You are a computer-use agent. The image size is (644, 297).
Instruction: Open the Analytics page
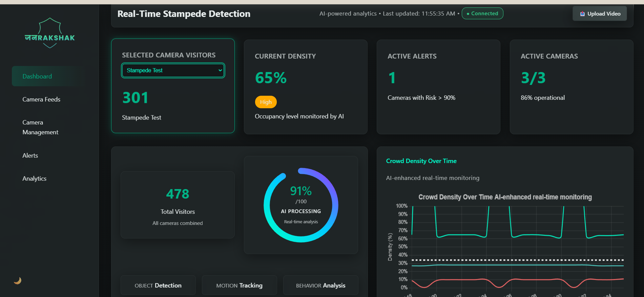point(34,178)
